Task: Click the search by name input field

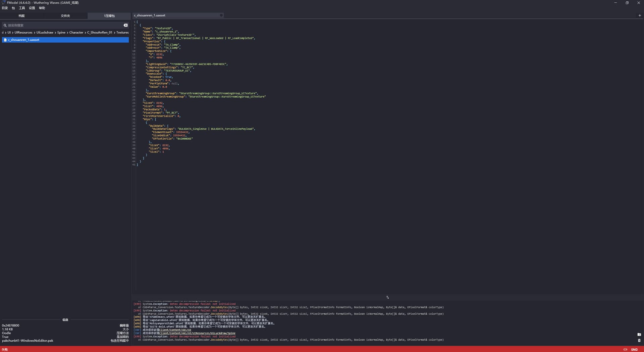Action: (x=64, y=25)
